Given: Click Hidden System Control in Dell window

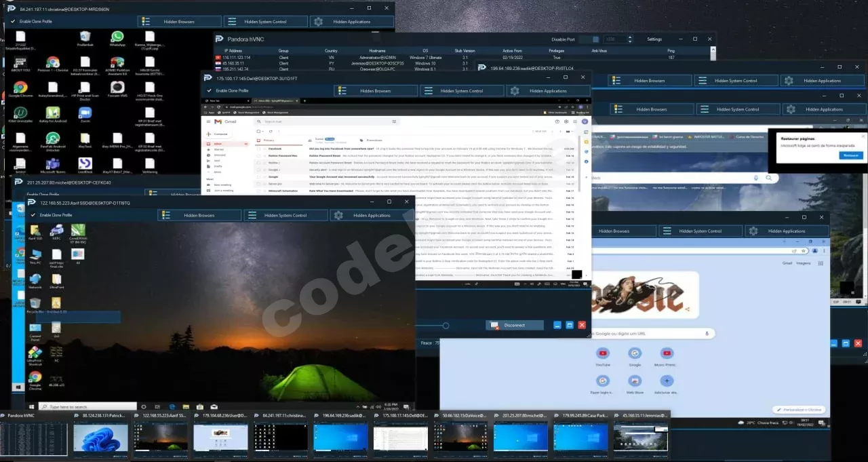Looking at the screenshot, I should [x=461, y=90].
